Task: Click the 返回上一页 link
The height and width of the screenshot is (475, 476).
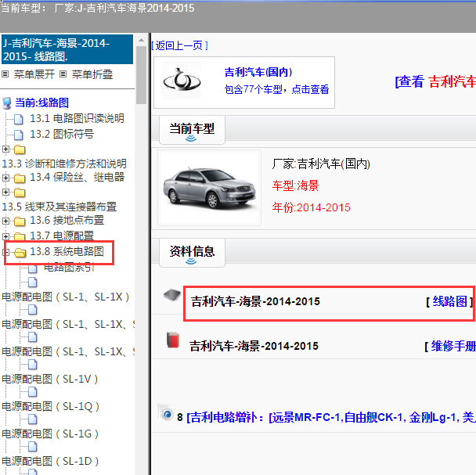Action: (x=180, y=46)
